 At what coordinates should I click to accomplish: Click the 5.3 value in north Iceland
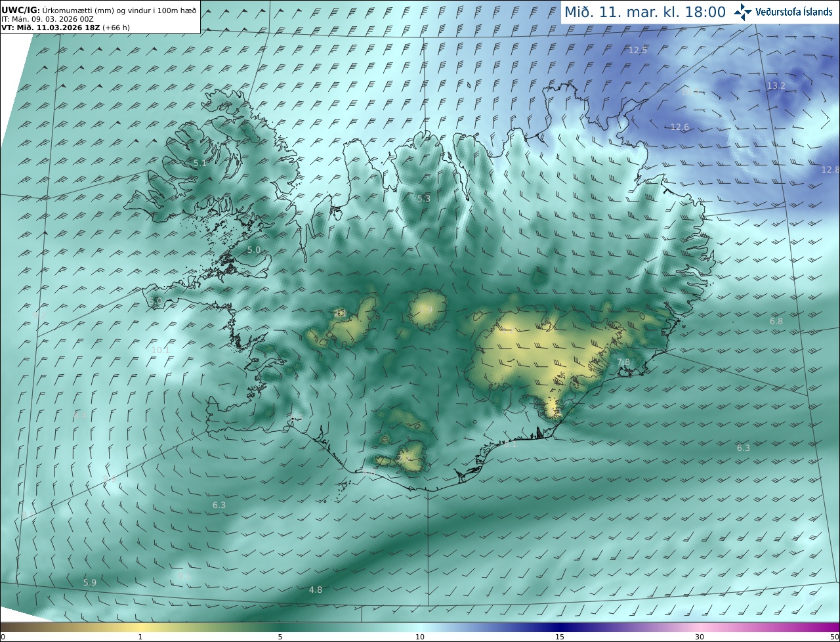pyautogui.click(x=424, y=198)
